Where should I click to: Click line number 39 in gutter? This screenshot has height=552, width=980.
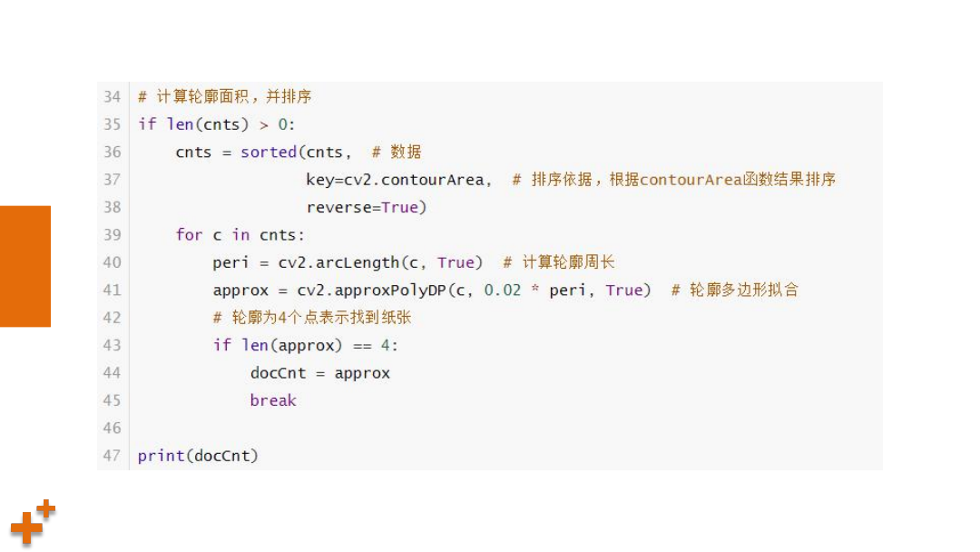coord(112,235)
